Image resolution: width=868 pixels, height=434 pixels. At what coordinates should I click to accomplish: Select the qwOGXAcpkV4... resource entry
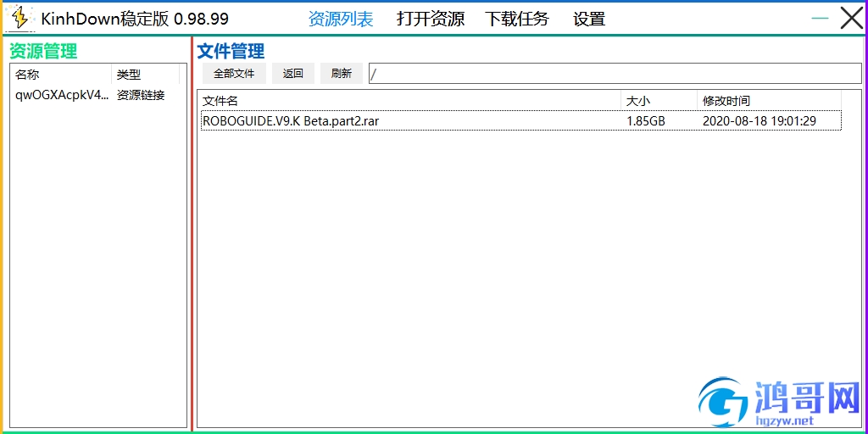point(62,95)
